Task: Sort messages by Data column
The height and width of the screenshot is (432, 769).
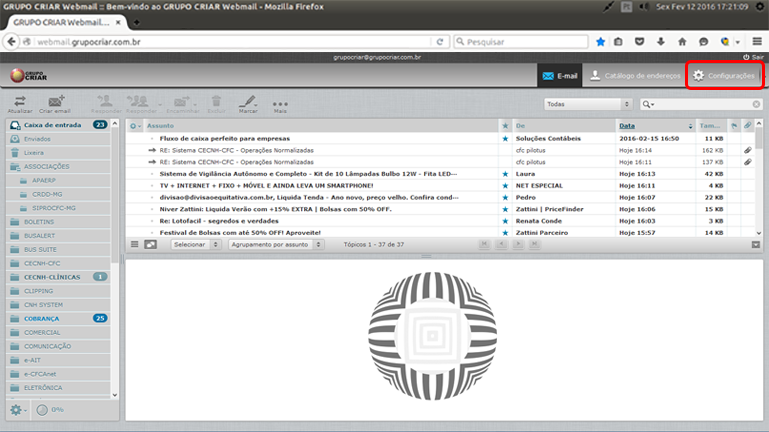Action: 627,126
